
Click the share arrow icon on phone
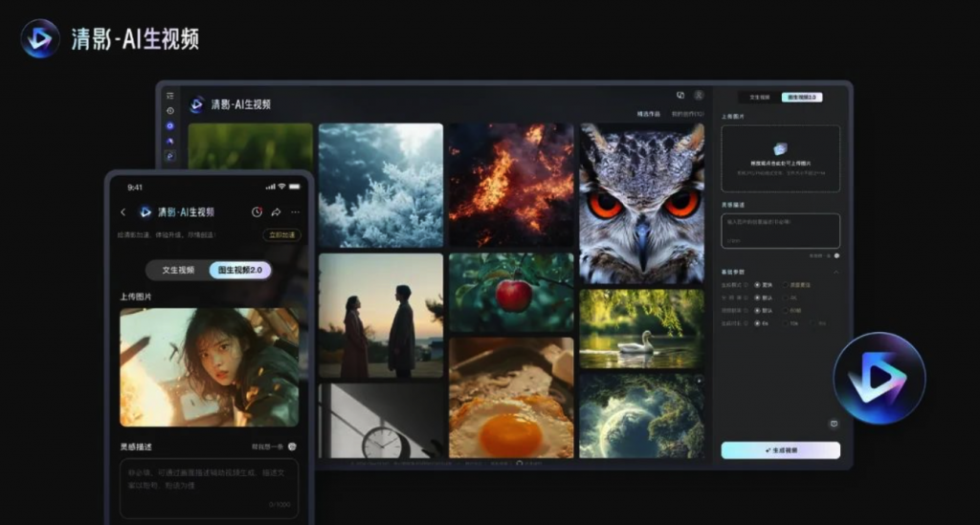[277, 212]
